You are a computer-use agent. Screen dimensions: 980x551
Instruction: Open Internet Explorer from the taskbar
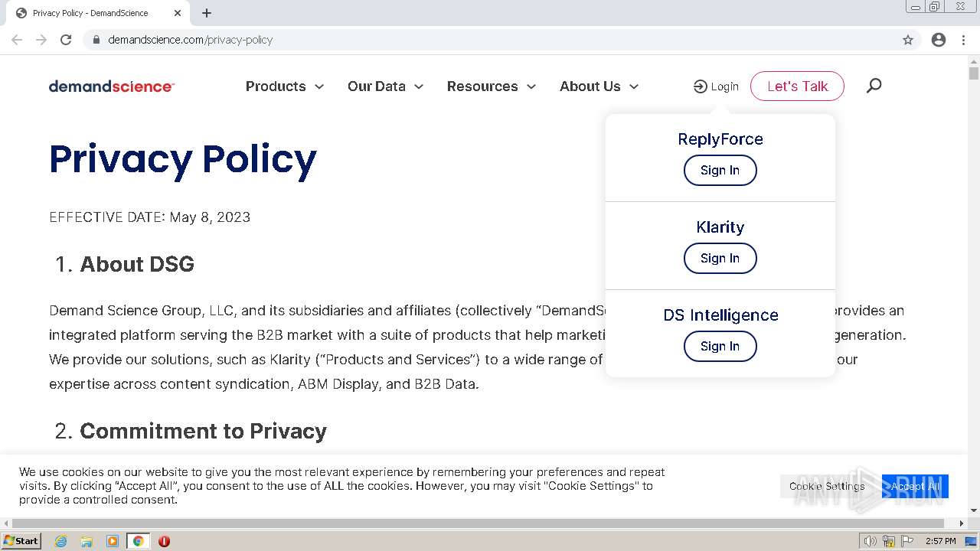click(60, 541)
